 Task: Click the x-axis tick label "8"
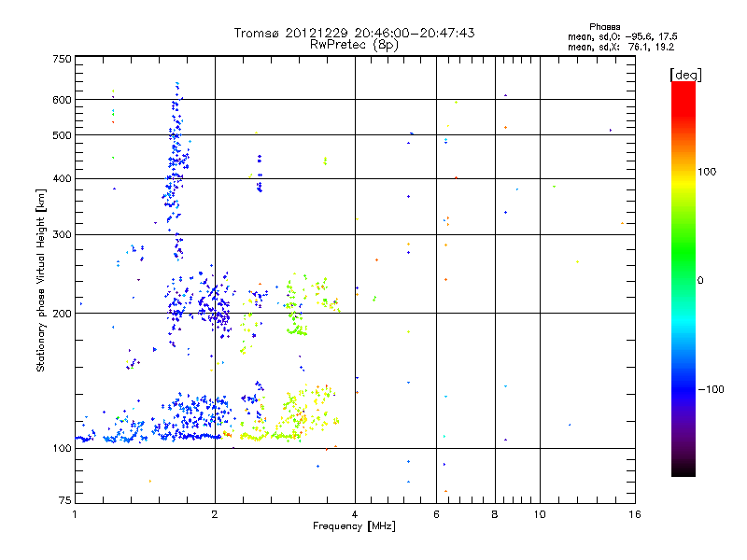point(495,514)
